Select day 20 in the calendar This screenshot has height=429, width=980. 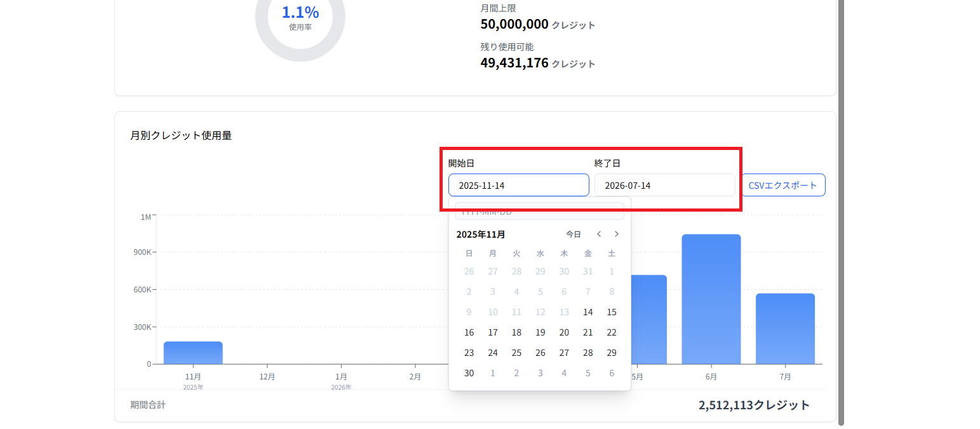pos(564,332)
